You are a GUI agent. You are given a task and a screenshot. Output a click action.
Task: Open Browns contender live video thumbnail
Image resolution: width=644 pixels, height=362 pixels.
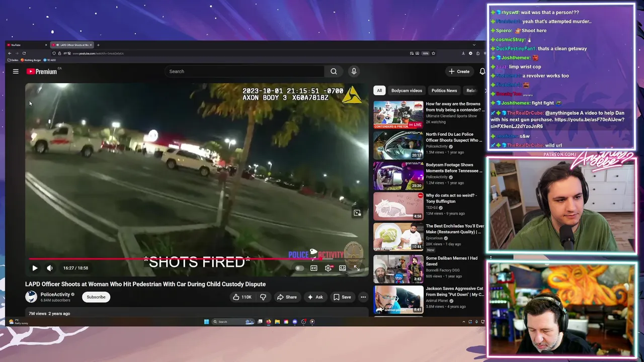pyautogui.click(x=398, y=115)
